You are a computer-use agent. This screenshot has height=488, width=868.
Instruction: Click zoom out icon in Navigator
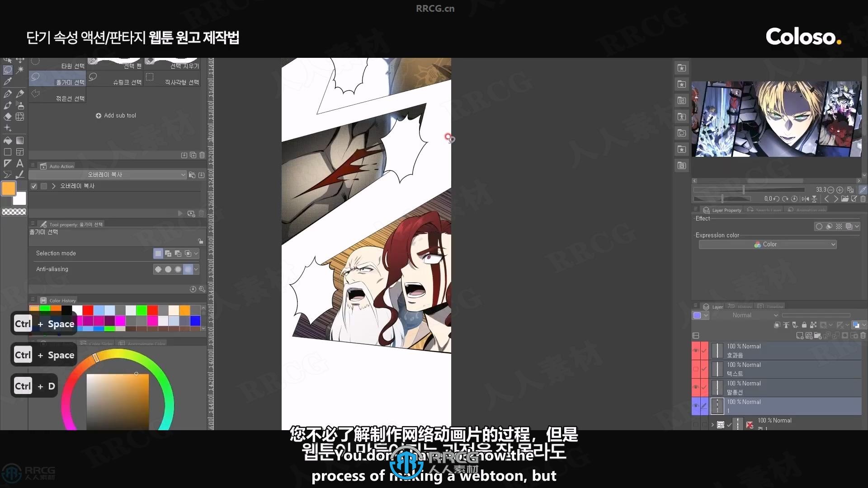tap(830, 190)
